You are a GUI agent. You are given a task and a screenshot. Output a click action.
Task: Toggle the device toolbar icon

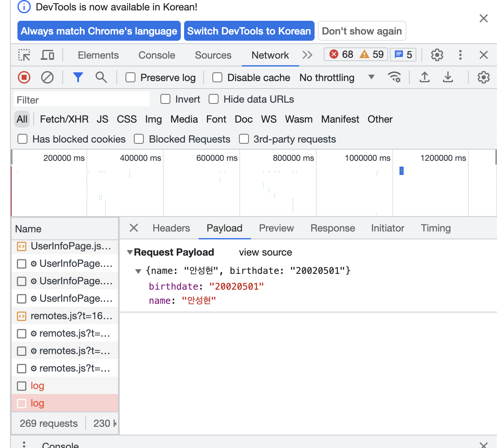coord(47,55)
